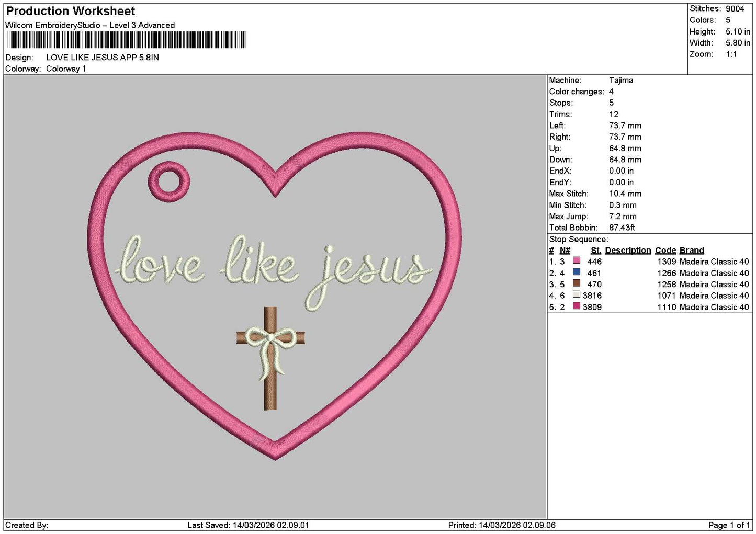Screen dimensions: 756x534
Task: Click the Right value '73.7 mm'
Action: pos(625,137)
